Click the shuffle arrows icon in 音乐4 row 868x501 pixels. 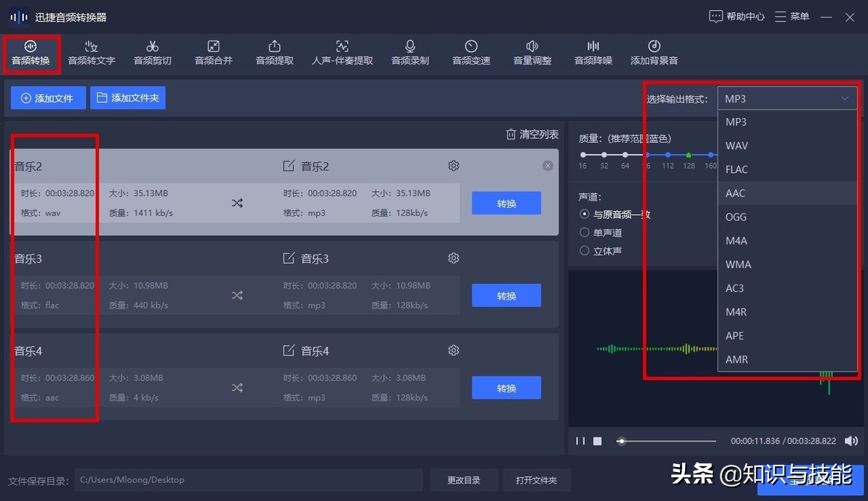(237, 387)
